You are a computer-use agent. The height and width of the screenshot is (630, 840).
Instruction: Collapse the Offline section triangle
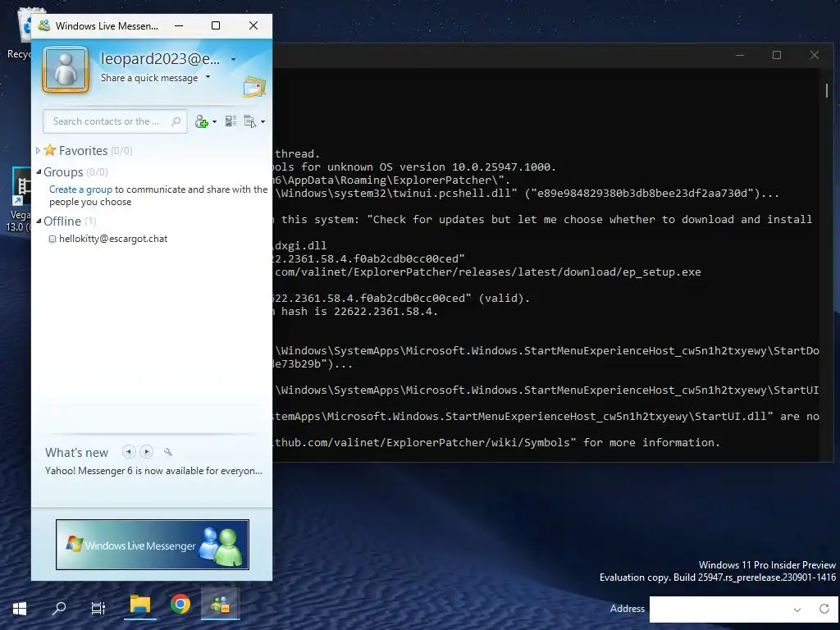(39, 221)
